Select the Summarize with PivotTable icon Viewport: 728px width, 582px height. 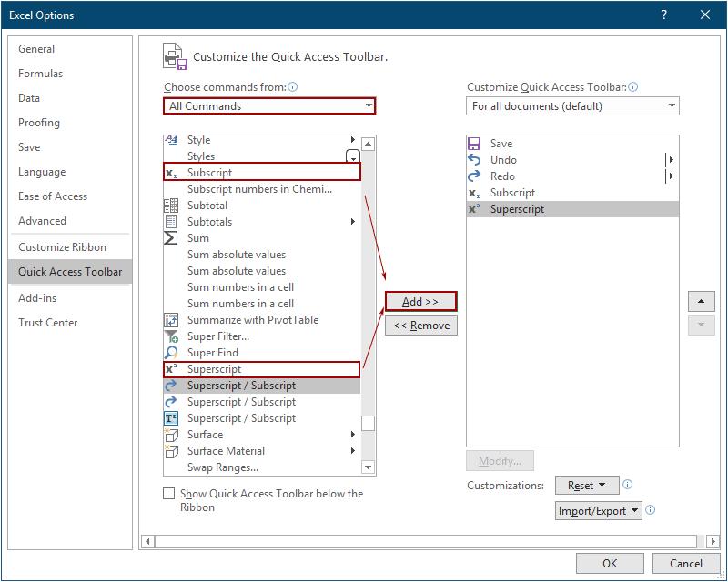pos(170,320)
